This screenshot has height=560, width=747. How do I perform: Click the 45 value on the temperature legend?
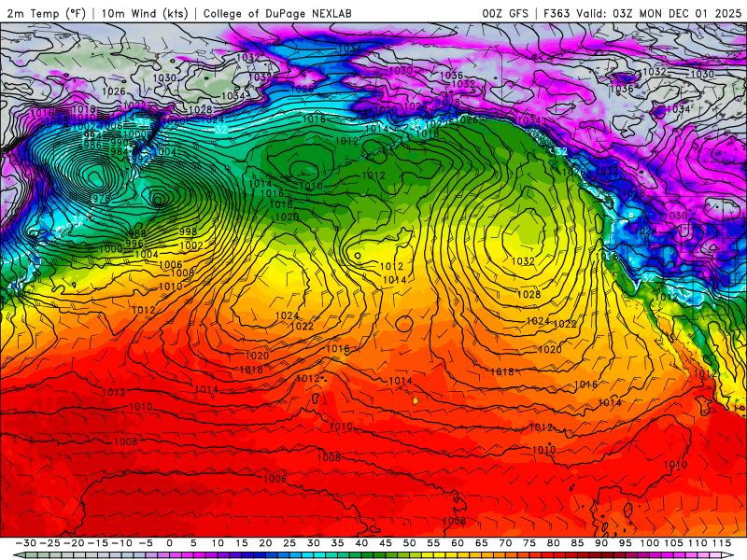click(x=386, y=543)
